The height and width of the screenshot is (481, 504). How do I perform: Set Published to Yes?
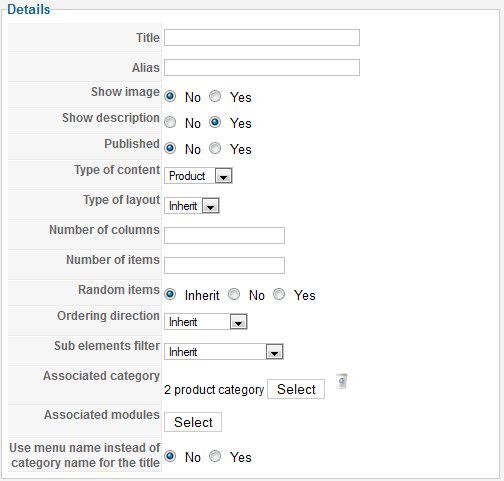click(x=215, y=148)
